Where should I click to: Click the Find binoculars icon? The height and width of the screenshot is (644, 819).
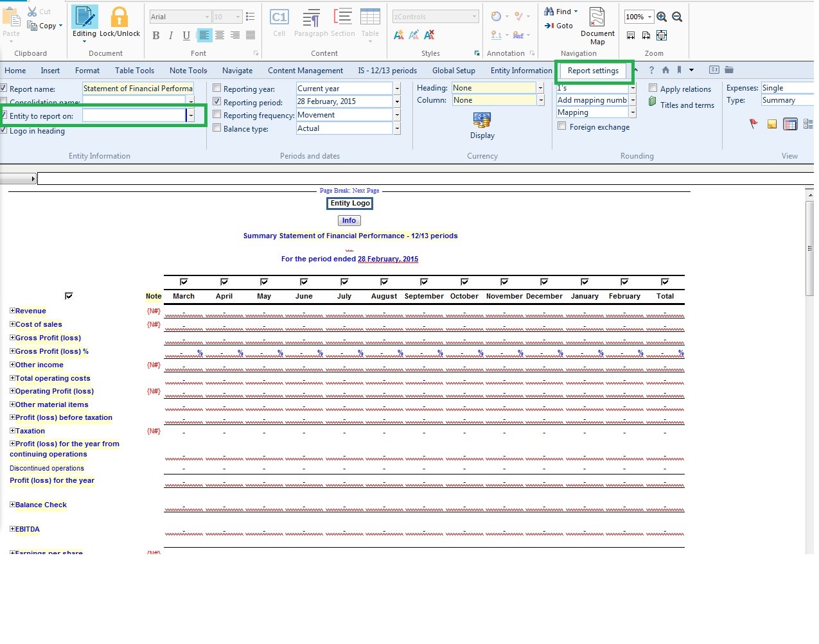click(x=550, y=12)
